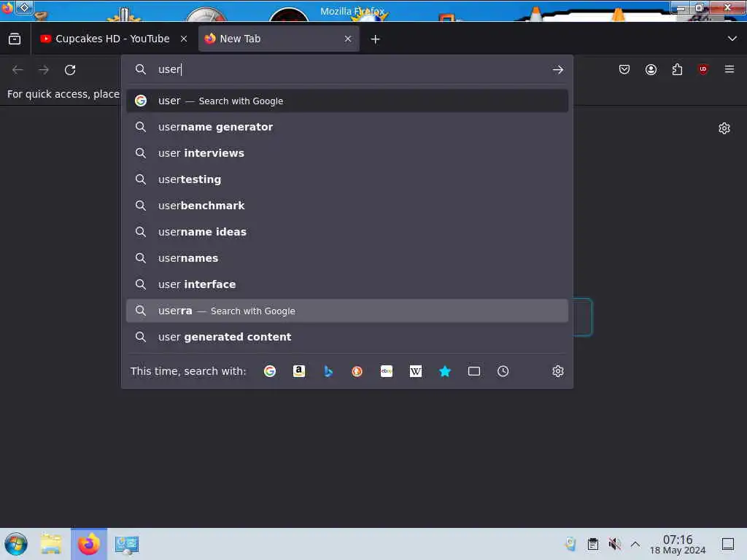Toggle the muted volume tray icon
Viewport: 747px width, 560px height.
(x=614, y=544)
